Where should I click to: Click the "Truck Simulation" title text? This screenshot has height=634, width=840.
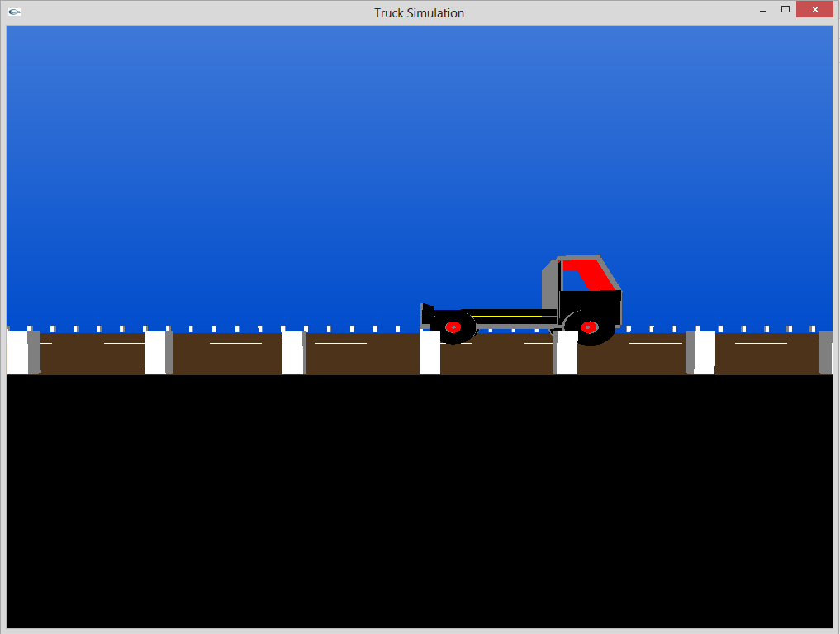[419, 13]
